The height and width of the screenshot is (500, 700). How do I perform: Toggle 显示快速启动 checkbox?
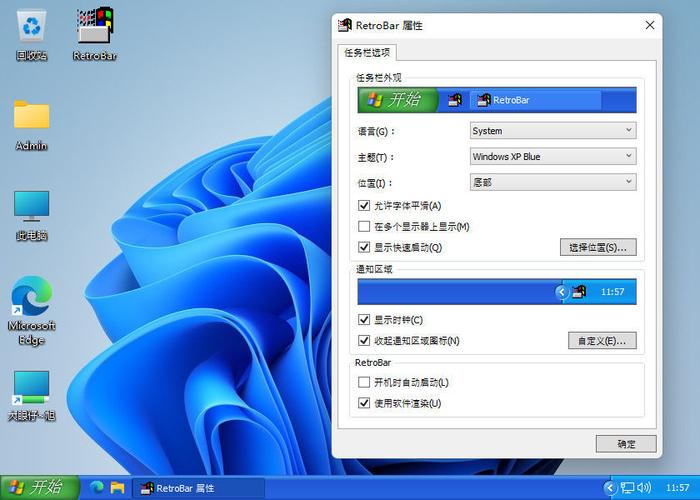coord(364,247)
